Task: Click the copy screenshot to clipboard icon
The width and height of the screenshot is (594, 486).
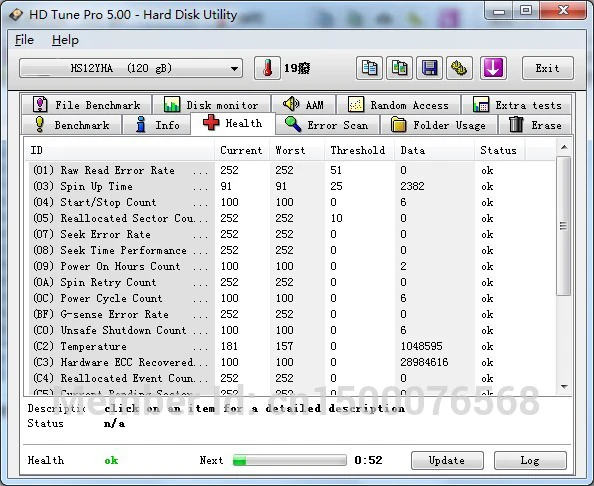Action: (399, 68)
